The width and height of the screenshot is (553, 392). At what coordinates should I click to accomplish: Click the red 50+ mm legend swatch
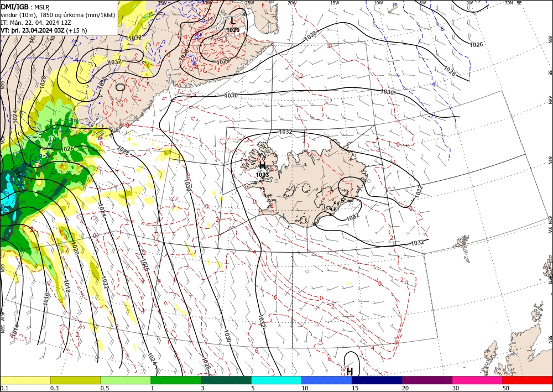tap(528, 380)
